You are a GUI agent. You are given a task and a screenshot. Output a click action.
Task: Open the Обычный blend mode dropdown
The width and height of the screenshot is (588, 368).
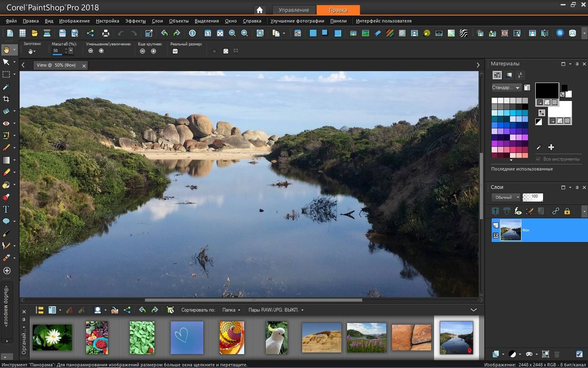[x=506, y=197]
